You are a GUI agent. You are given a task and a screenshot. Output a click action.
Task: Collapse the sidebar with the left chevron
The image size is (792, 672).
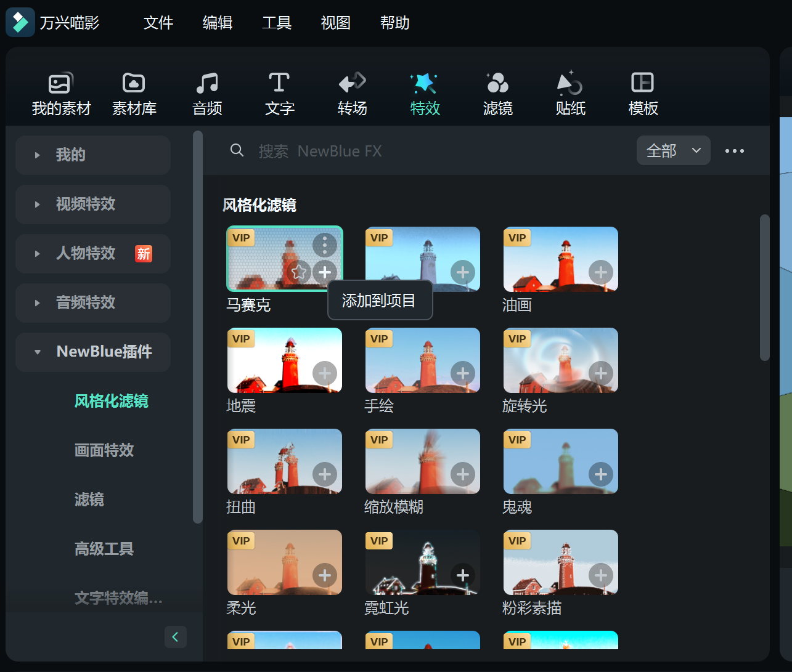[x=176, y=637]
